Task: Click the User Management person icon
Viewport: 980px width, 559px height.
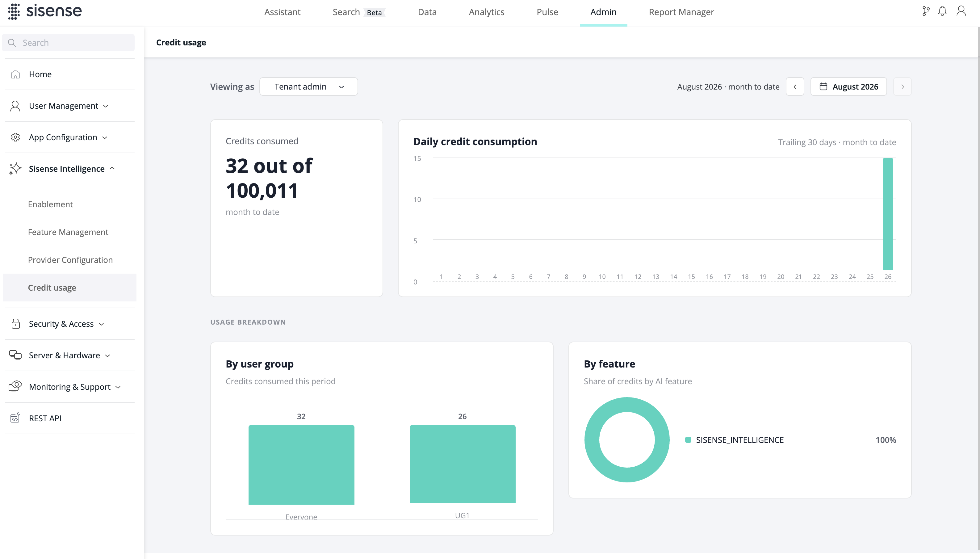Action: click(x=15, y=106)
